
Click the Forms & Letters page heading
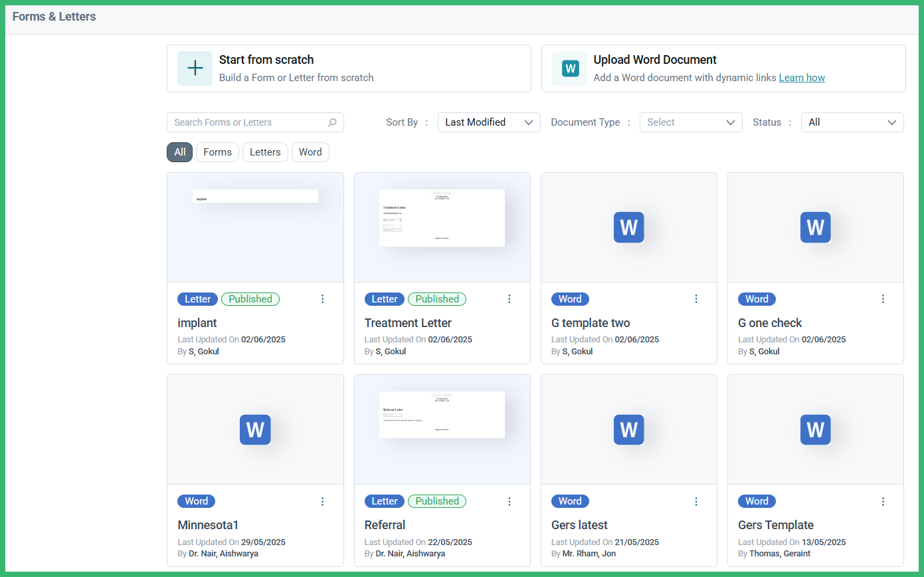(54, 17)
